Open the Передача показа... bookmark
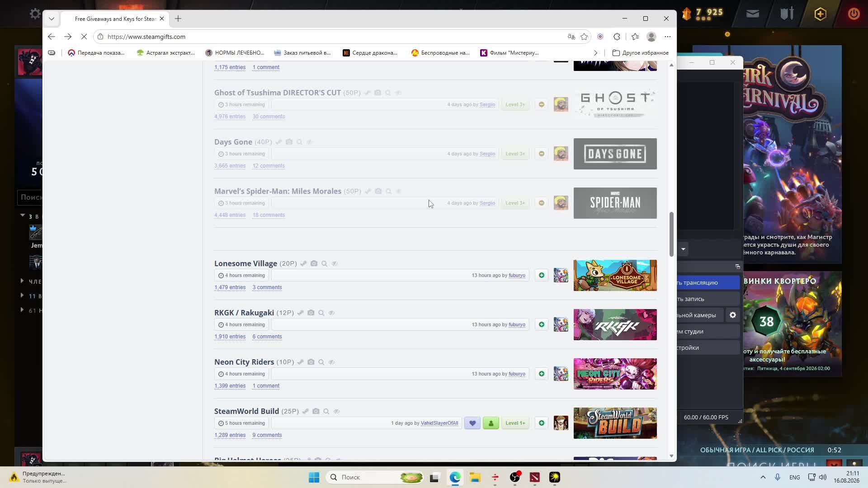Viewport: 868px width, 488px height. [x=96, y=53]
